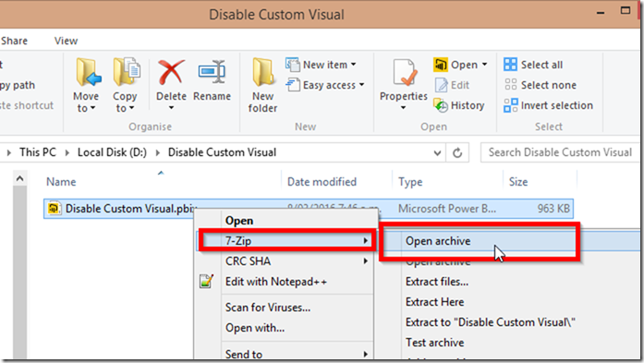Click the Easy access icon
This screenshot has height=363, width=644.
tap(293, 85)
